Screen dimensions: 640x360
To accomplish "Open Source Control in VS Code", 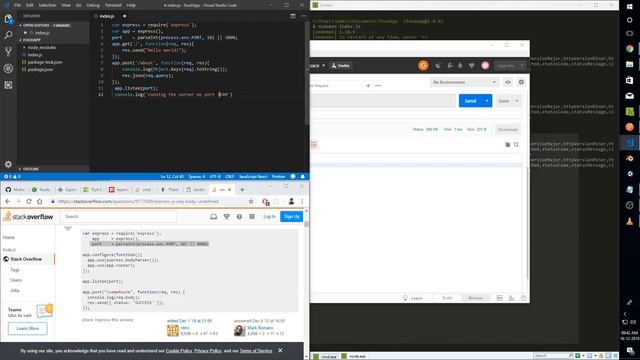I will click(8, 51).
